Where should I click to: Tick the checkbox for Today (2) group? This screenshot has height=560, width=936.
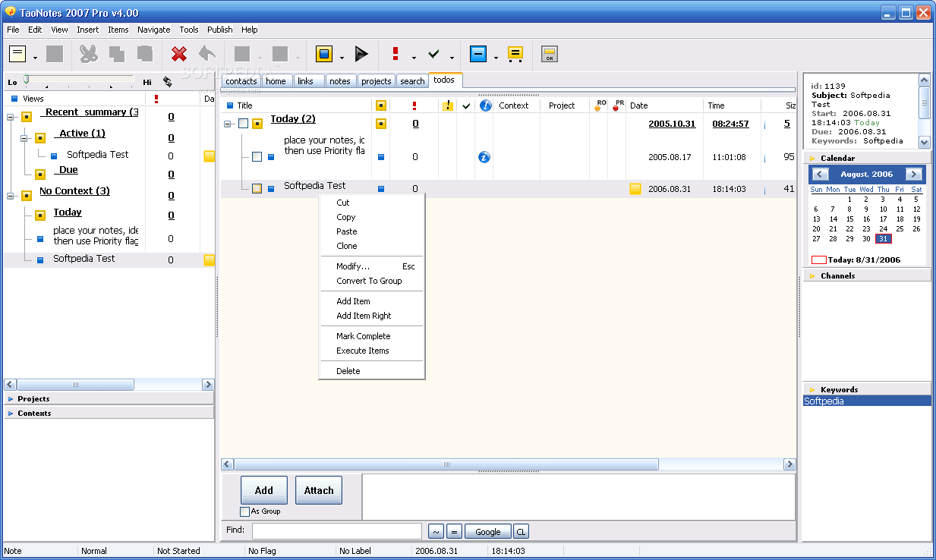[243, 123]
